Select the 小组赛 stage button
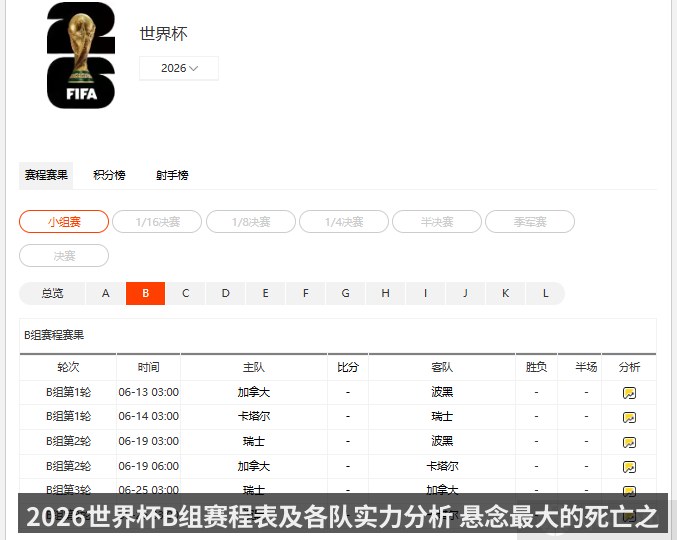Screen dimensions: 677x540 click(64, 222)
